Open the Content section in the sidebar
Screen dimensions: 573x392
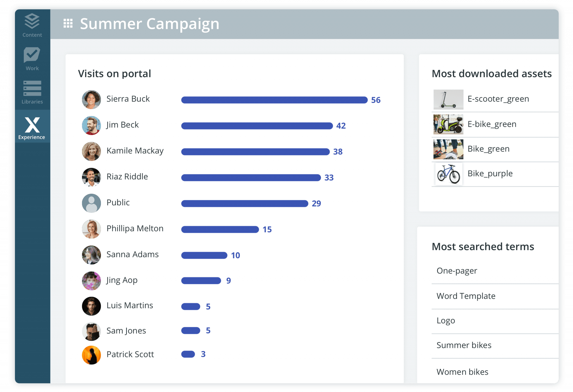[32, 24]
